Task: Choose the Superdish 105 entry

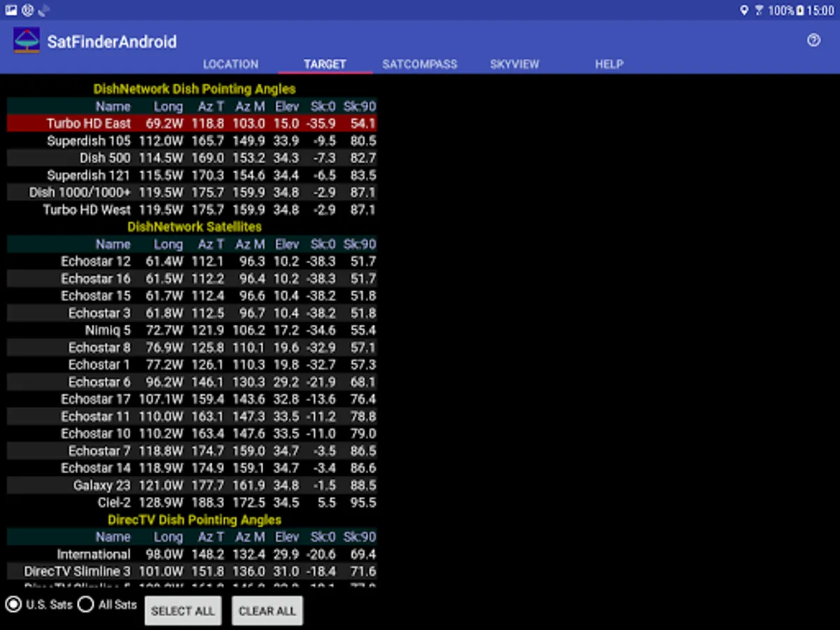Action: point(192,141)
